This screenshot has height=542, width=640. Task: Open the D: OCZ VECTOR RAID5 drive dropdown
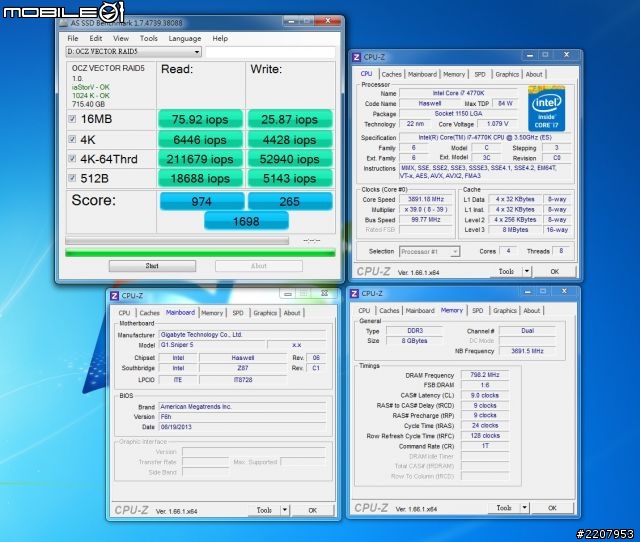coord(133,52)
